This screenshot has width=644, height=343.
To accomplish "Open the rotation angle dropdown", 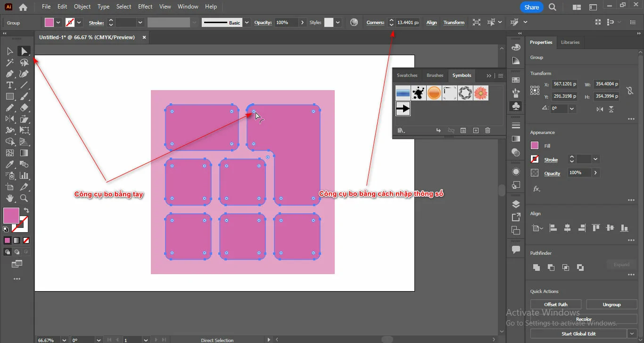I will (x=572, y=109).
